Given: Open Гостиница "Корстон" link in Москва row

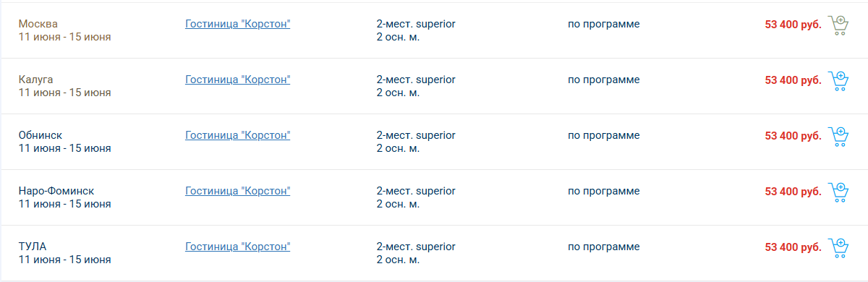Looking at the screenshot, I should click(237, 24).
